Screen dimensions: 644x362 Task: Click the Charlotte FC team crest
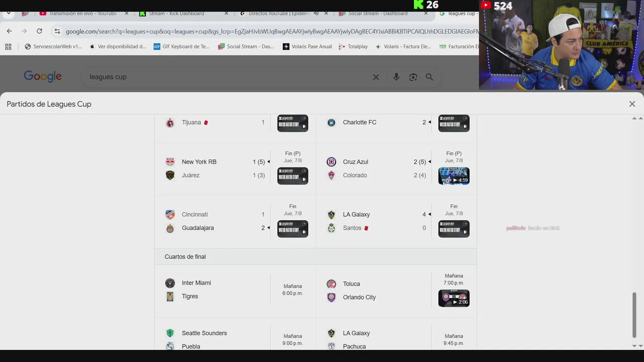coord(331,123)
